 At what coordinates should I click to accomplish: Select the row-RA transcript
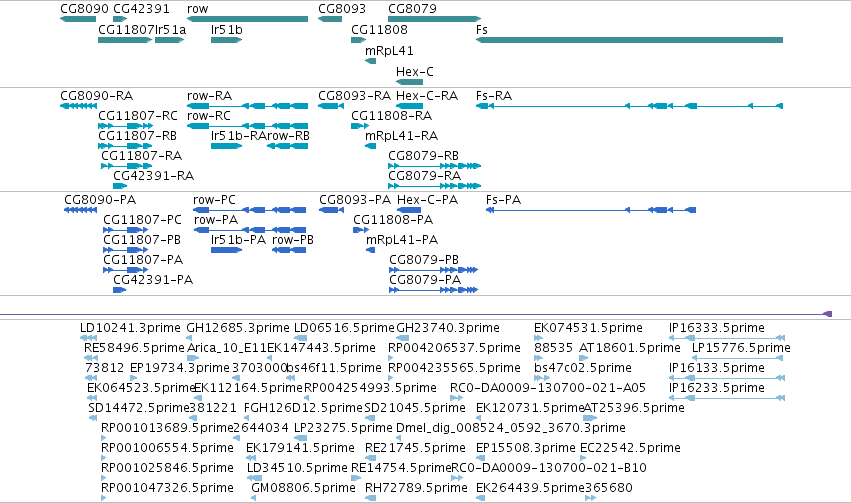pos(247,106)
